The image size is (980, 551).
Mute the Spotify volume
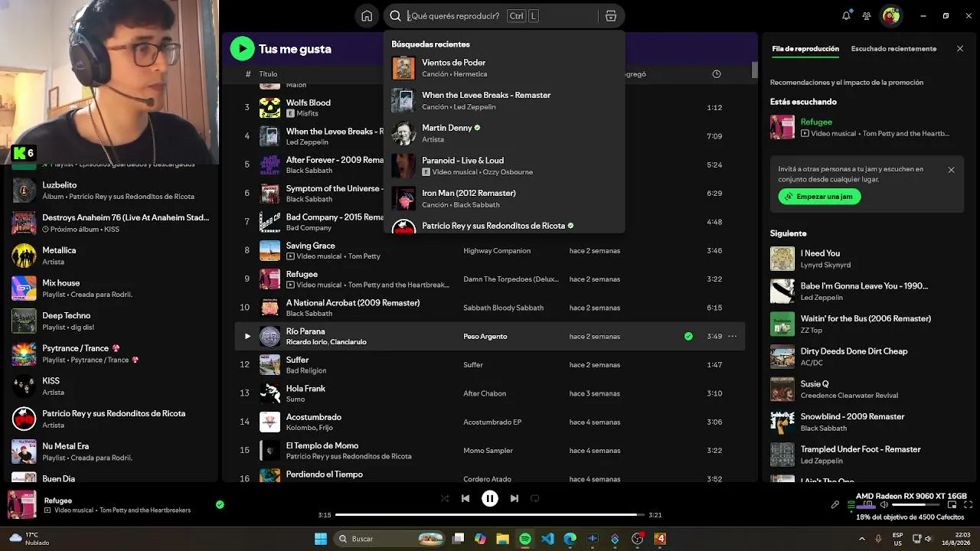coord(884,504)
